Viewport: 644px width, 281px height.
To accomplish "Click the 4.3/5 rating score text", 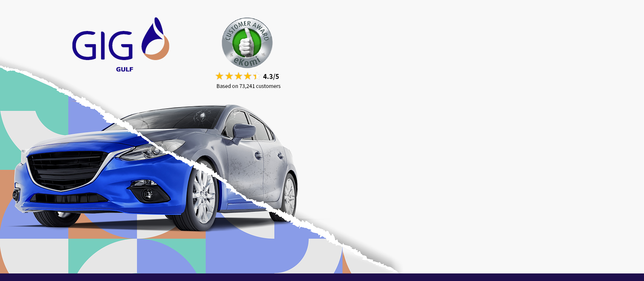I will coord(271,77).
